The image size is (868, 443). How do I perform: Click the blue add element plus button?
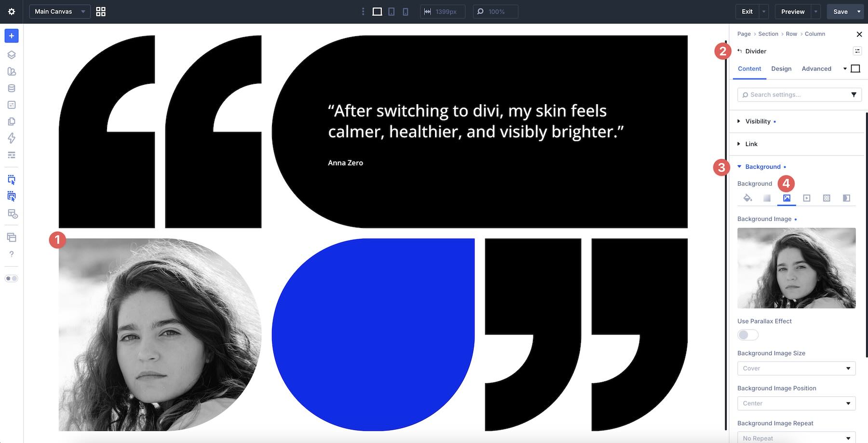12,36
